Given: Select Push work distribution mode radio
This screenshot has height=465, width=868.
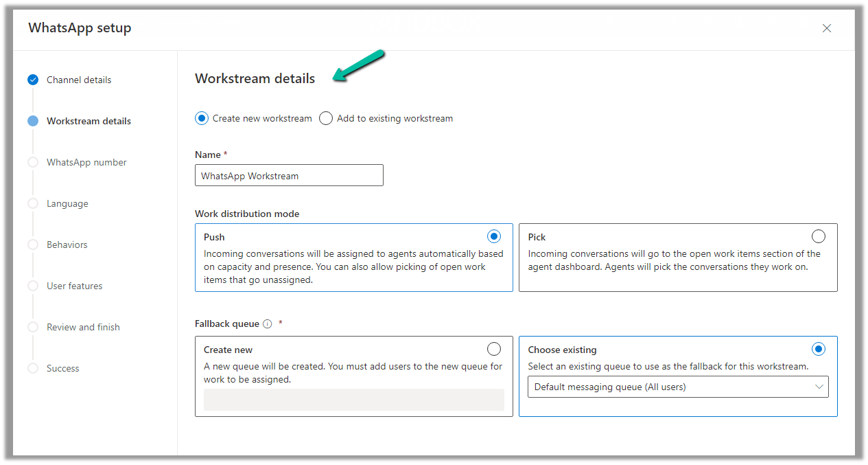Looking at the screenshot, I should 493,236.
